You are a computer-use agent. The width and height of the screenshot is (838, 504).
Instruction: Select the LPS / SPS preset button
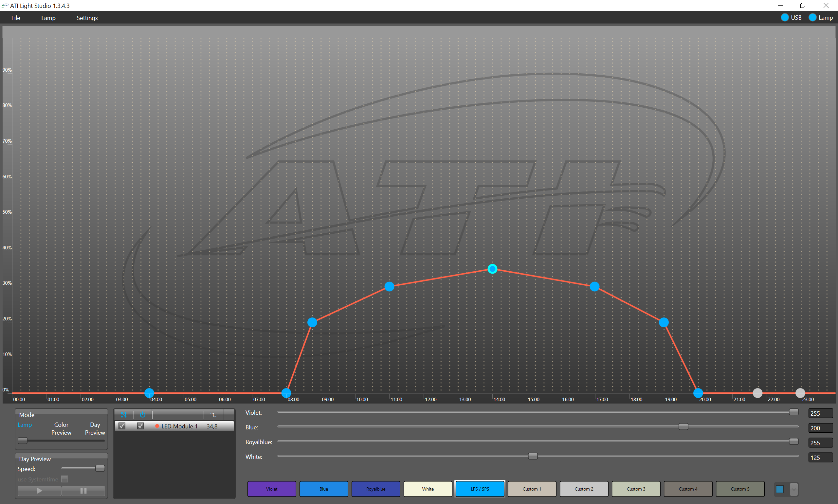click(480, 489)
